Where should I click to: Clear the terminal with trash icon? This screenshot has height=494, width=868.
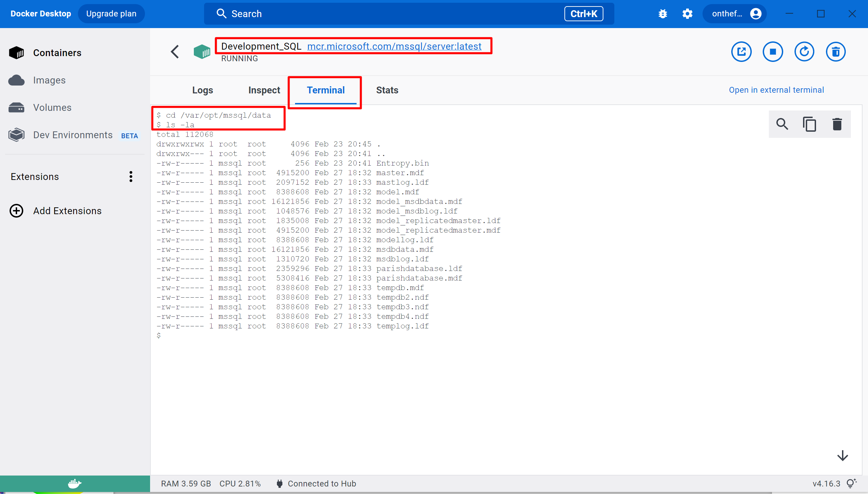[x=837, y=124]
